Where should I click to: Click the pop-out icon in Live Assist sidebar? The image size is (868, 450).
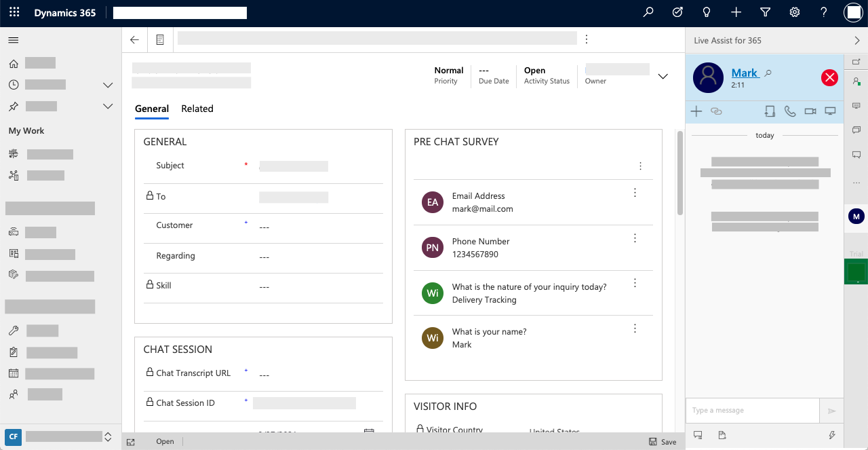856,62
